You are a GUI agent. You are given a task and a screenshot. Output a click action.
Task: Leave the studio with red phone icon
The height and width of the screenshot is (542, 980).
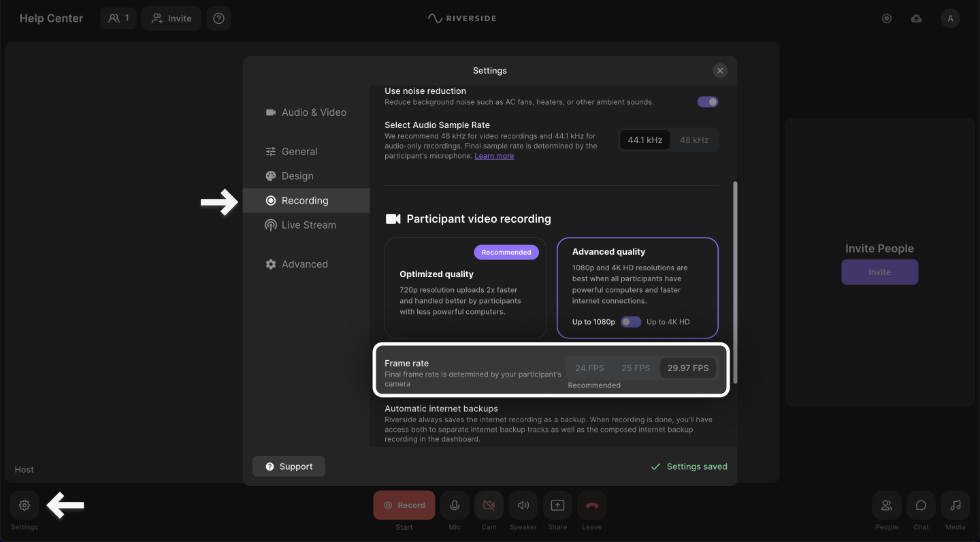(x=591, y=505)
